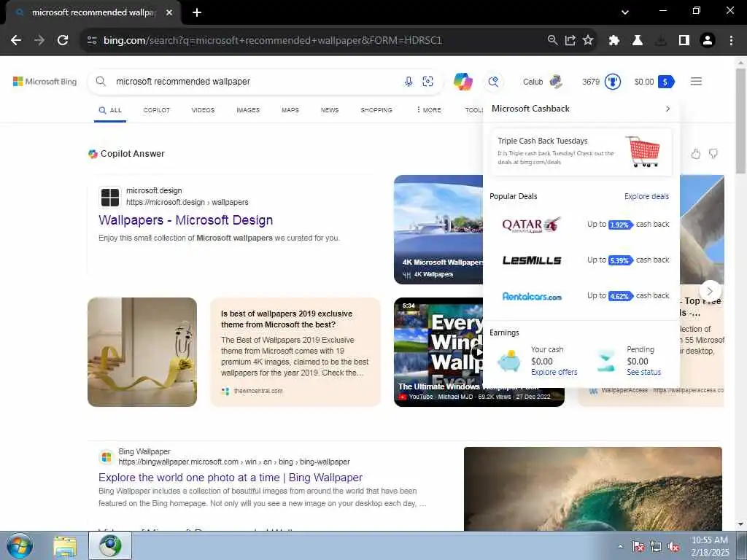Image resolution: width=747 pixels, height=560 pixels.
Task: Click Explore offers under Your cash
Action: click(554, 372)
